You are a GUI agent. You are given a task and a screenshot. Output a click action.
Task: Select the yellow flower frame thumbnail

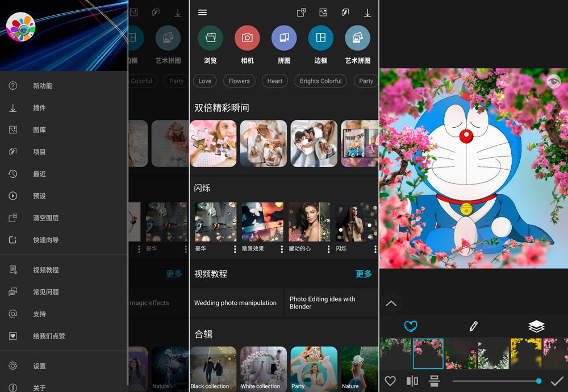[x=526, y=353]
